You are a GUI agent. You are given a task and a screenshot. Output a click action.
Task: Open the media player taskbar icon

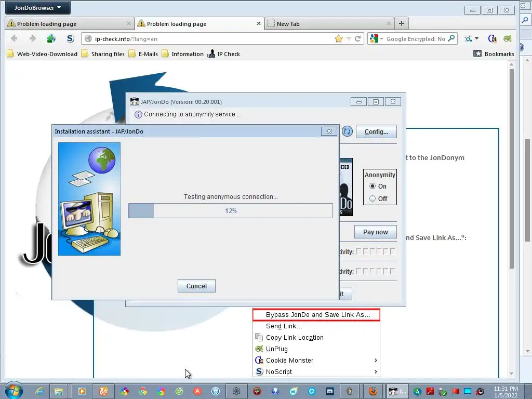[x=82, y=391]
